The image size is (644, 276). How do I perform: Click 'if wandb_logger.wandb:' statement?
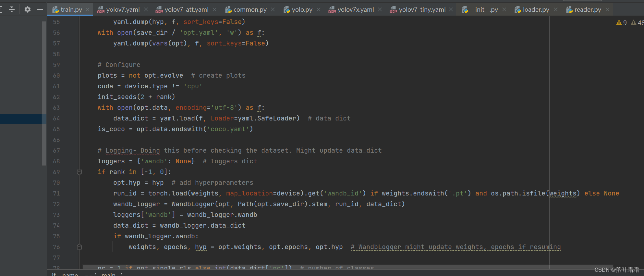[156, 236]
